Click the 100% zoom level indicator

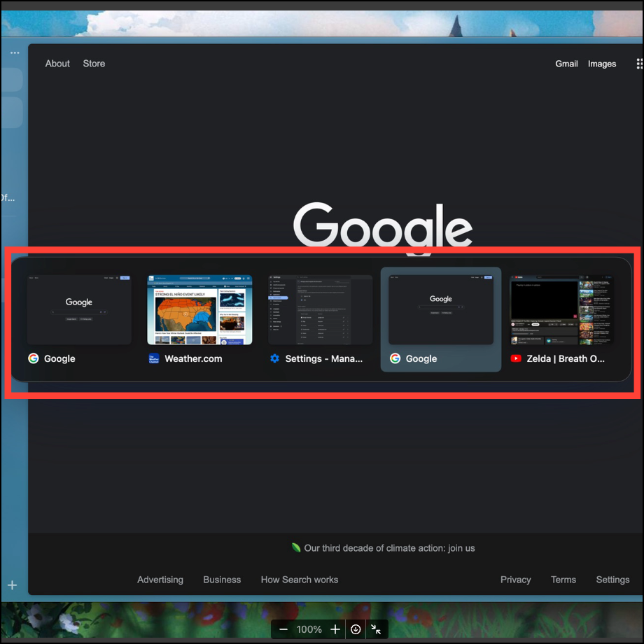[x=309, y=629]
